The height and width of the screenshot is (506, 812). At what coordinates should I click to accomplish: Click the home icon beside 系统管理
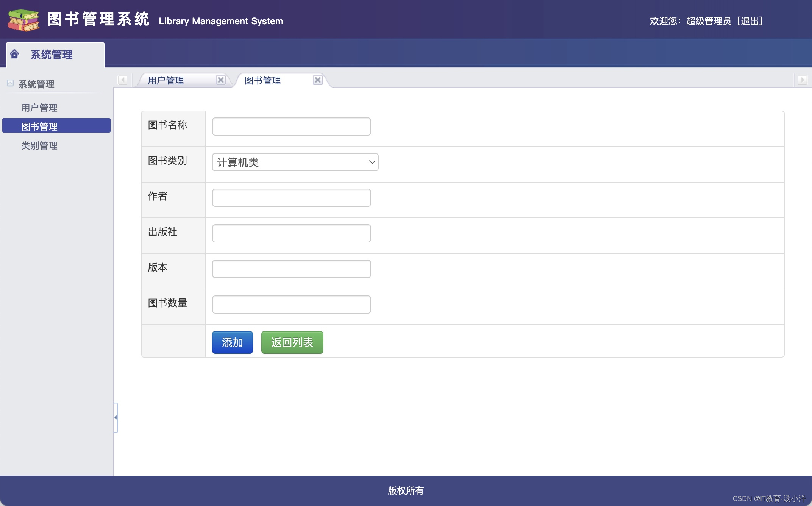(14, 54)
